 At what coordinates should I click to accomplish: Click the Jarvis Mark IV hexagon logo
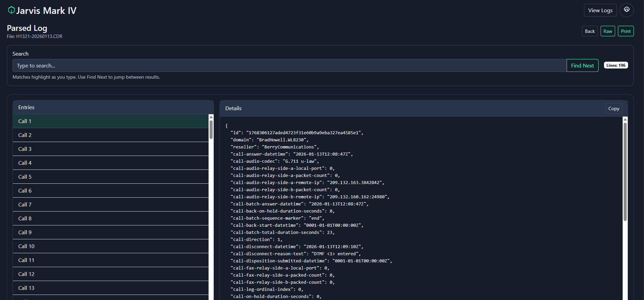(11, 10)
